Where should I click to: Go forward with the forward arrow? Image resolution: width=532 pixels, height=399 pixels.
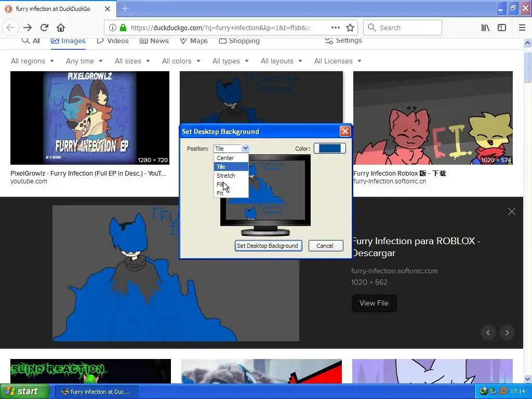coord(28,28)
